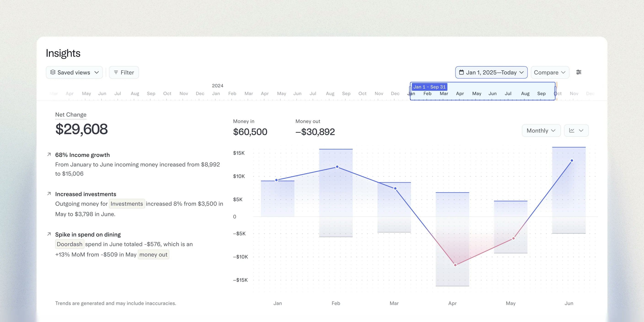Select the April data point on chart
This screenshot has width=644, height=322.
tap(455, 265)
